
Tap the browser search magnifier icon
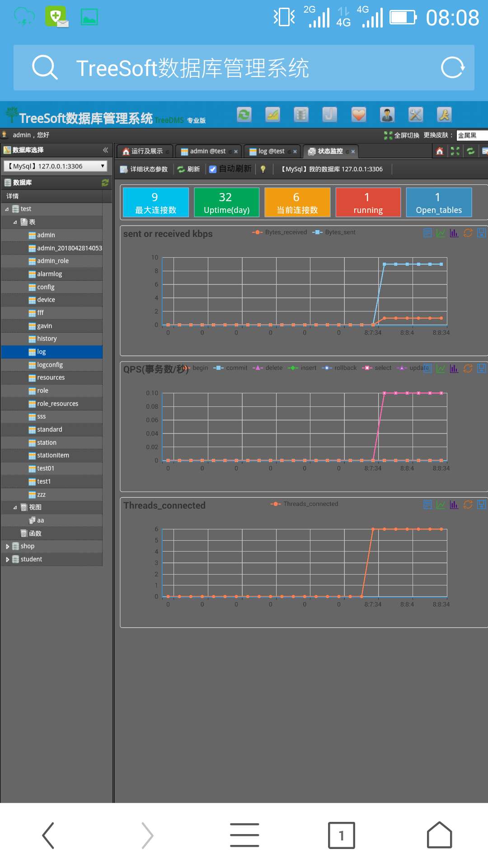pyautogui.click(x=45, y=68)
